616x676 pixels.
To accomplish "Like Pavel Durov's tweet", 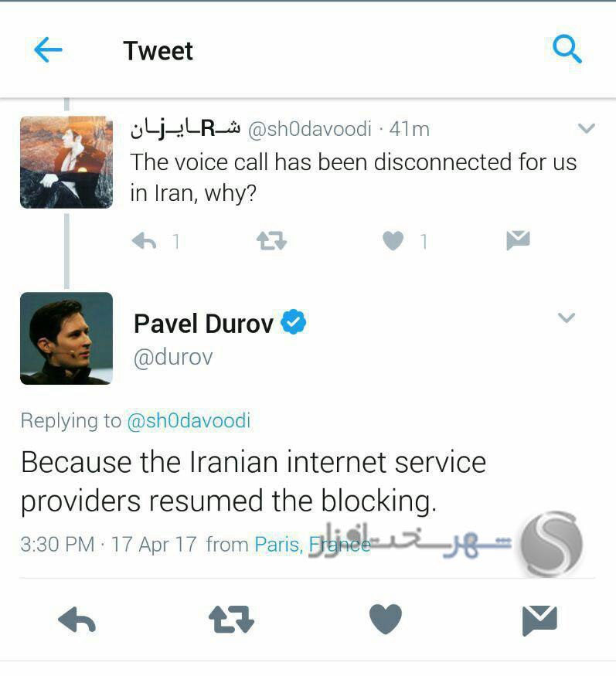I will pyautogui.click(x=386, y=619).
